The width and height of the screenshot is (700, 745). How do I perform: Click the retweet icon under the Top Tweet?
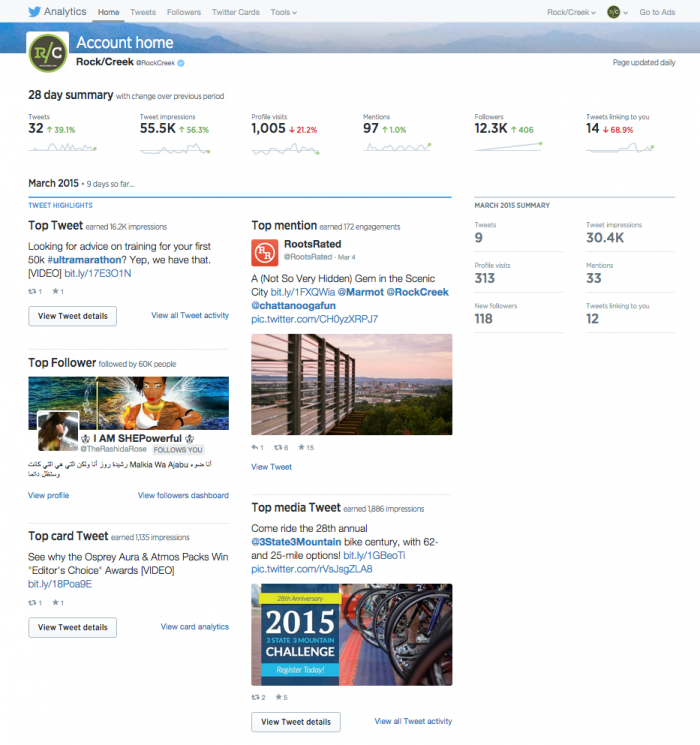point(33,291)
